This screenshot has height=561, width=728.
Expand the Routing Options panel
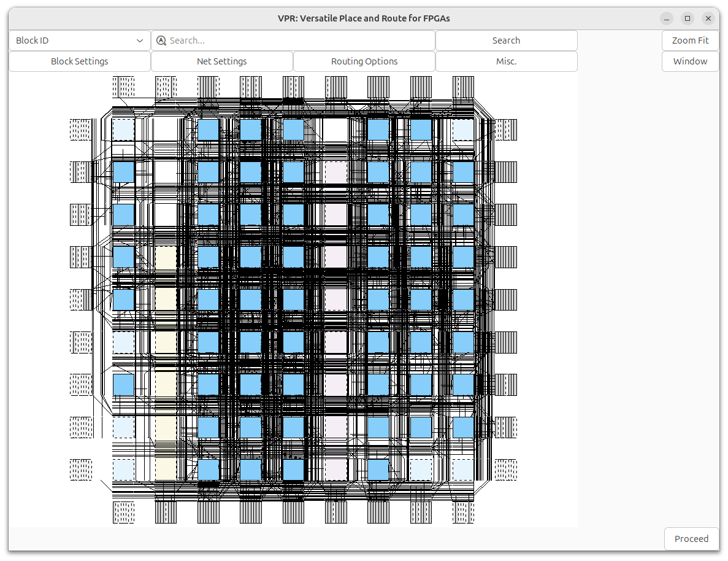[x=364, y=61]
